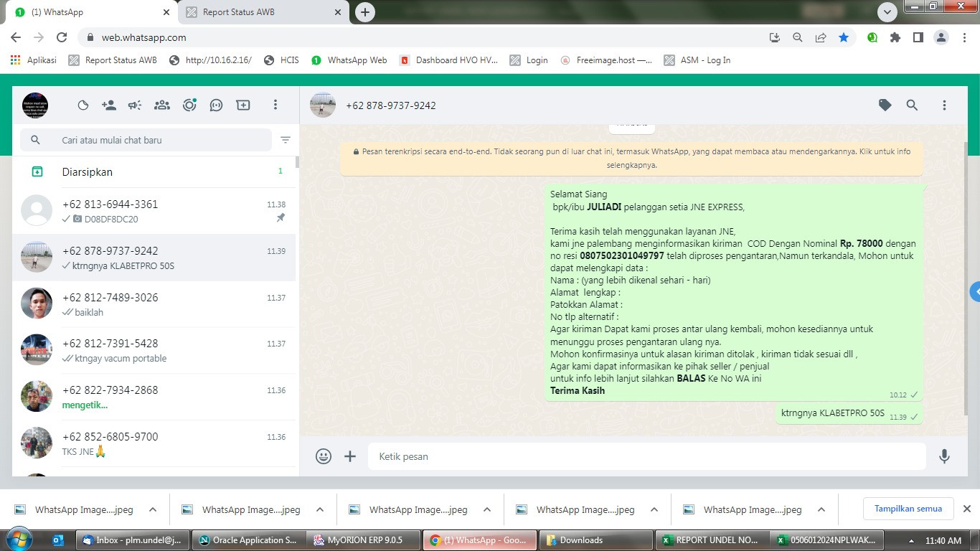Click the contact avatar in the conversation header
This screenshot has height=551, width=980.
point(323,105)
